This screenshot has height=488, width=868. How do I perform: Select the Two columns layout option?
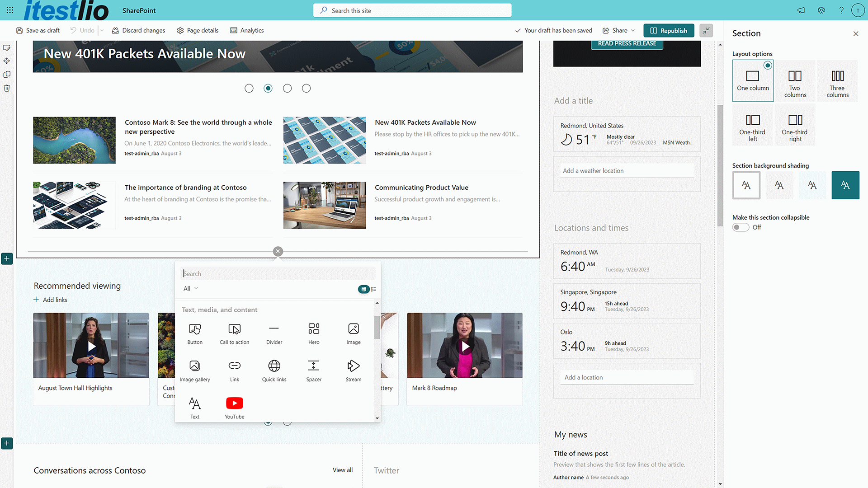point(795,80)
